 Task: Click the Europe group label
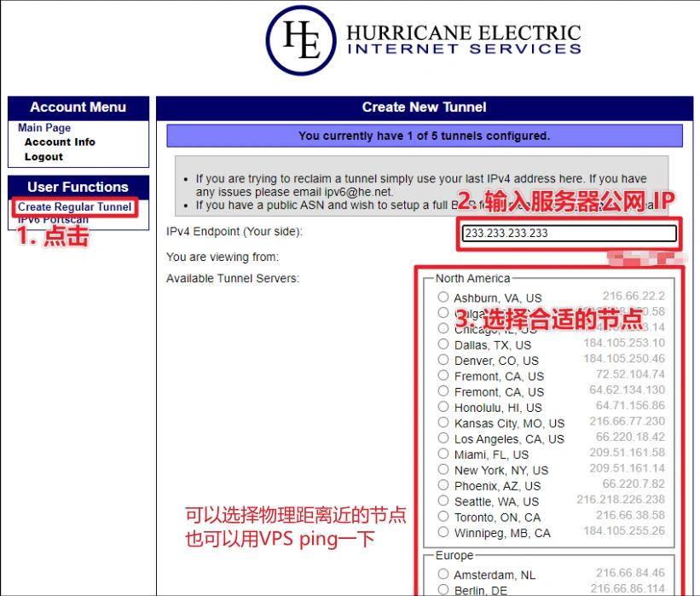click(454, 555)
